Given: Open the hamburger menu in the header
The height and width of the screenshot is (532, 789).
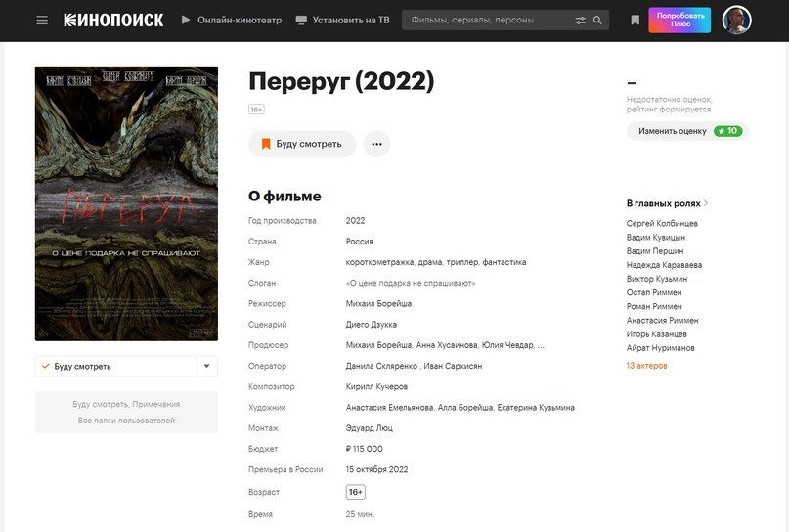Looking at the screenshot, I should point(42,21).
